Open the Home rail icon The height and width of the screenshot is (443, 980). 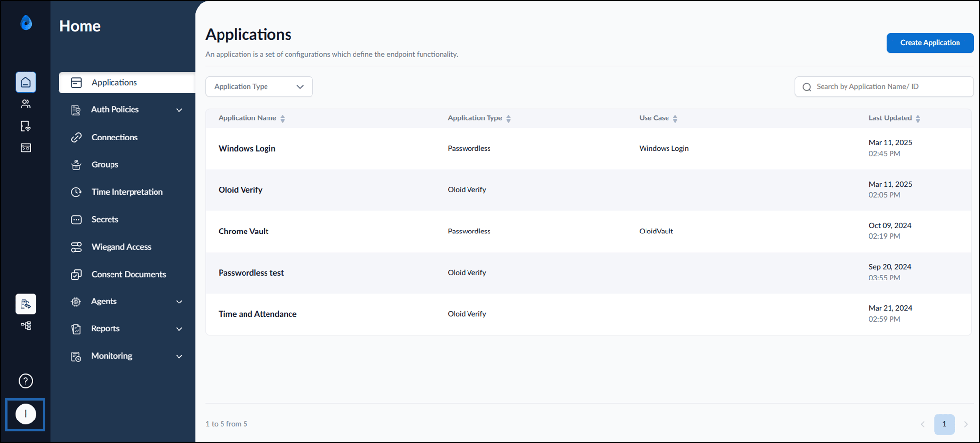click(x=25, y=82)
